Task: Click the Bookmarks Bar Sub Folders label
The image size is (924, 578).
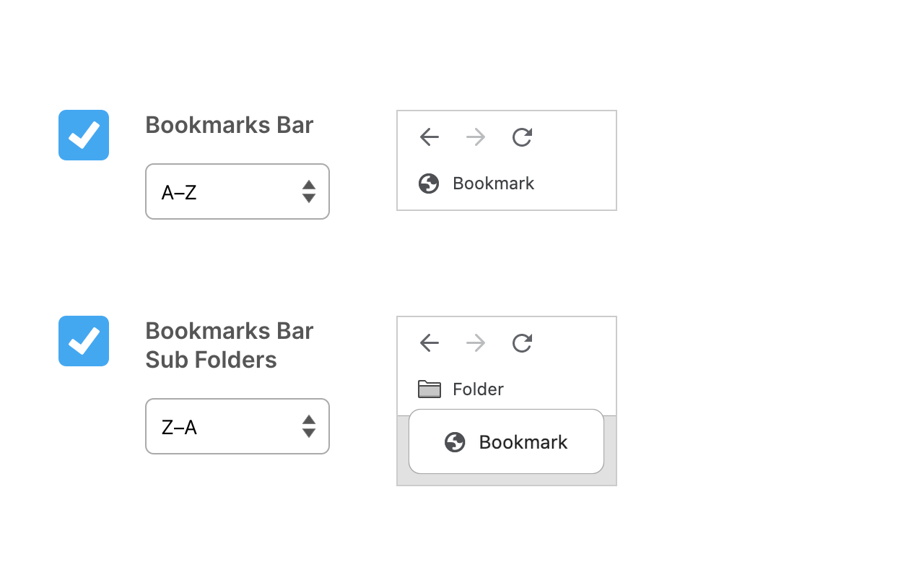Action: 229,345
